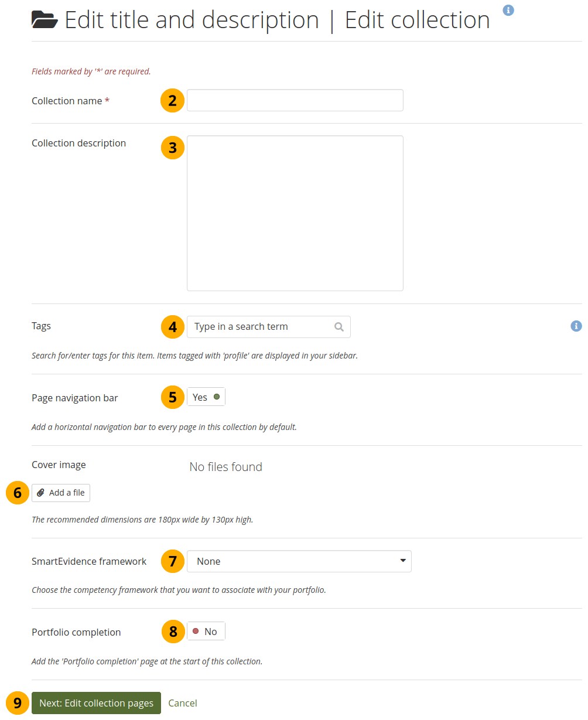Click the orange number 7 callout badge

point(172,561)
